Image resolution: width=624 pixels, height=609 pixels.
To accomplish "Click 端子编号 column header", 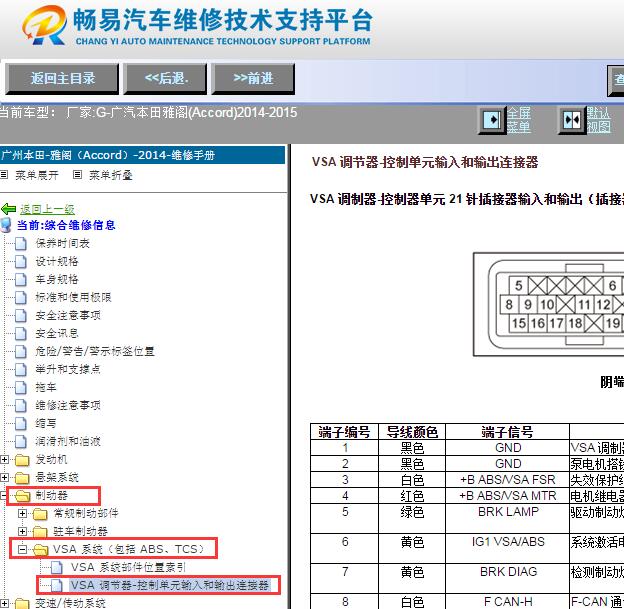I will (344, 432).
